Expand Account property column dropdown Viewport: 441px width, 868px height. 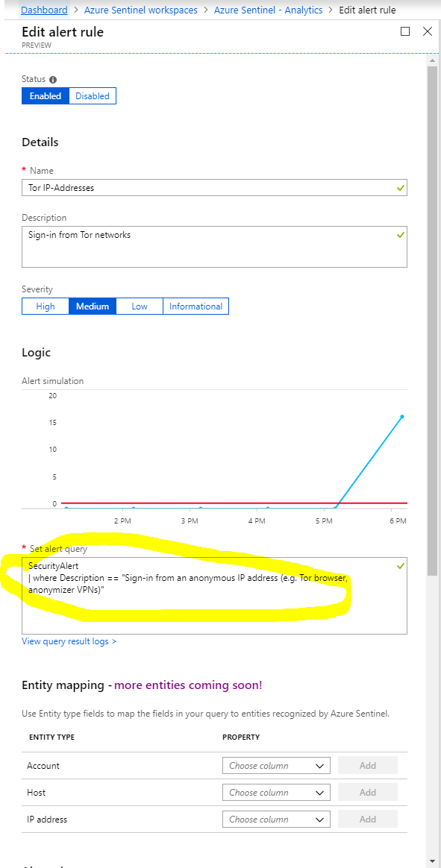pyautogui.click(x=276, y=766)
